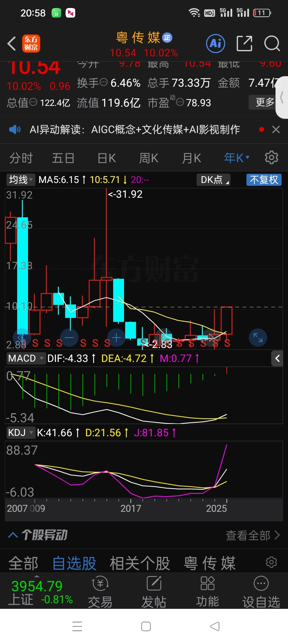This screenshot has width=288, height=644.
Task: Dismiss the AI异动解读 banner
Action: 276,129
